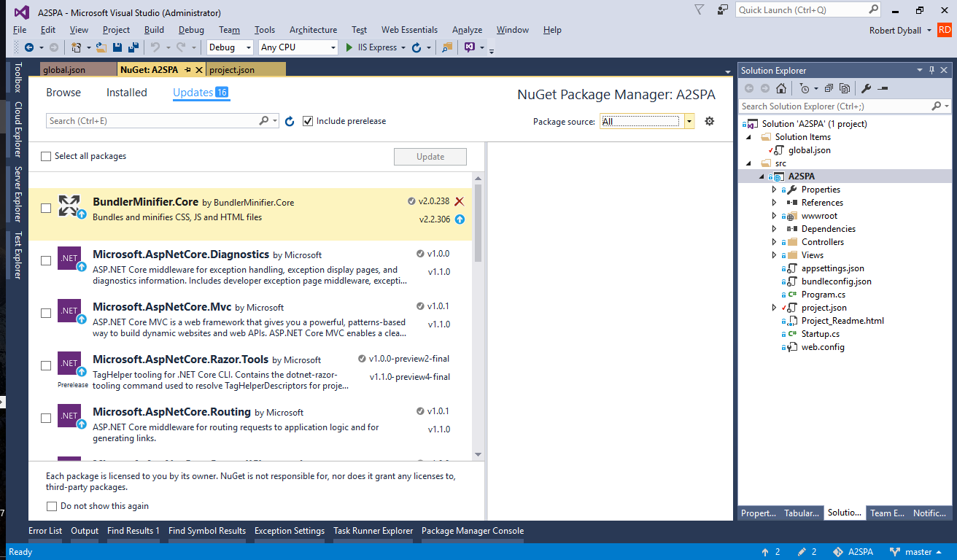Click the Save All toolbar icon
Screen dimensions: 957x560
pyautogui.click(x=133, y=47)
